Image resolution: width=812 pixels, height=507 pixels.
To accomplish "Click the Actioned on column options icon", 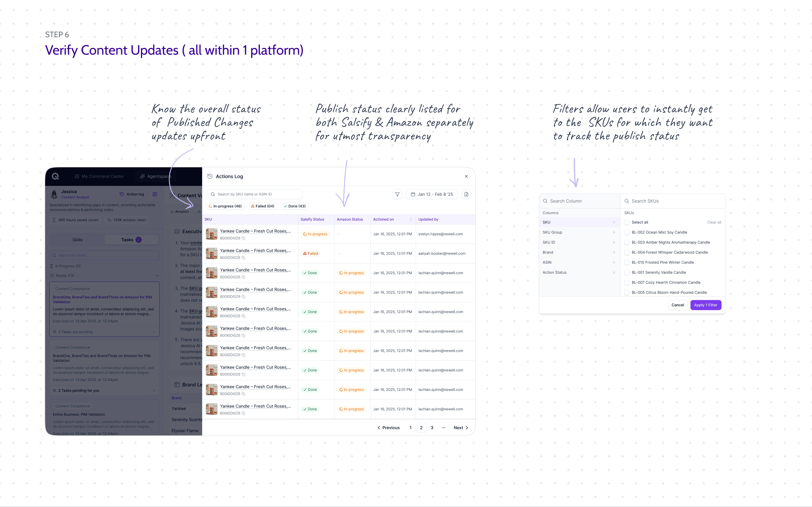I will pos(411,219).
